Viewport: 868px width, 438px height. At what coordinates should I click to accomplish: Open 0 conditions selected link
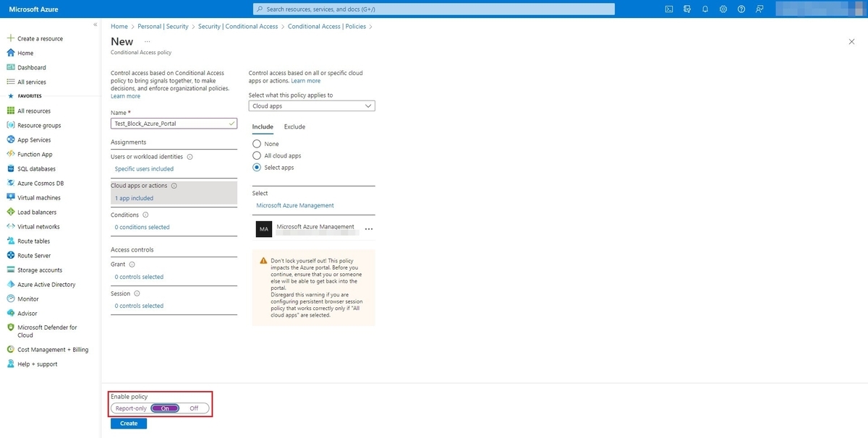tap(142, 227)
